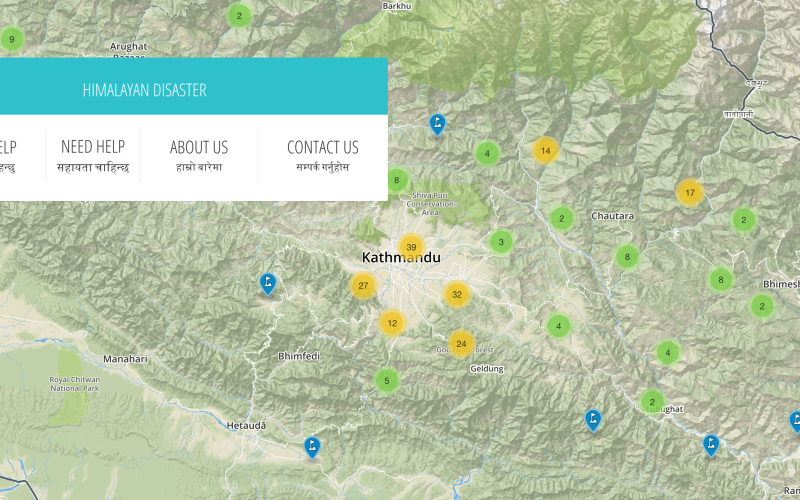The image size is (800, 500).
Task: Expand green cluster 2 above Arughat Bazaar
Action: (239, 16)
